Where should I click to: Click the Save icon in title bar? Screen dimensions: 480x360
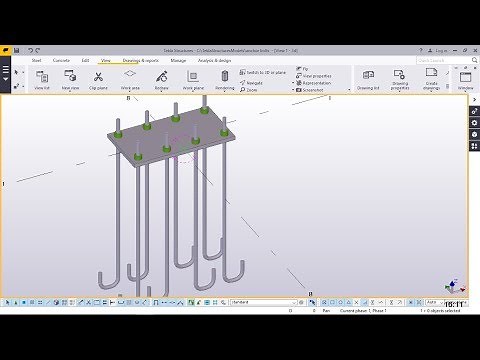click(x=16, y=50)
